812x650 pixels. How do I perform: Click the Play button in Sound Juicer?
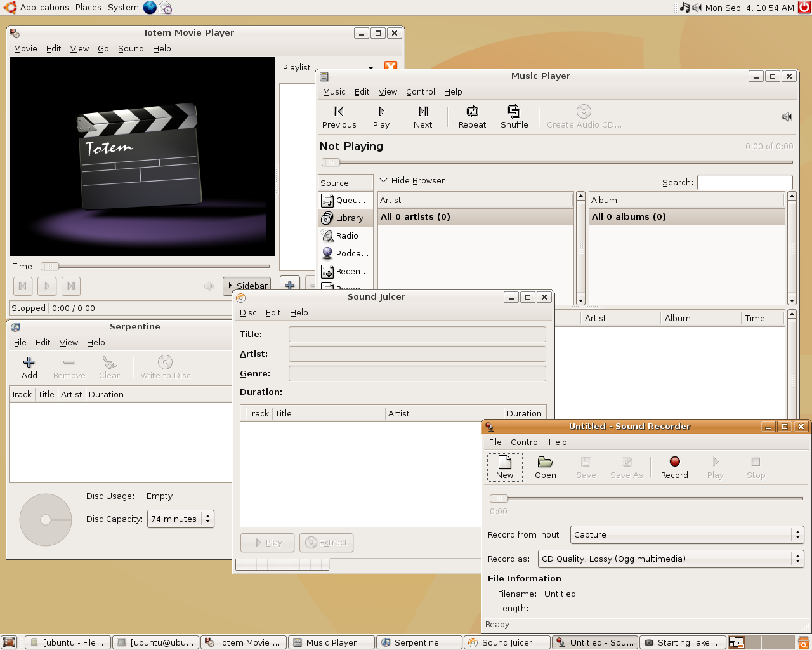(x=267, y=543)
